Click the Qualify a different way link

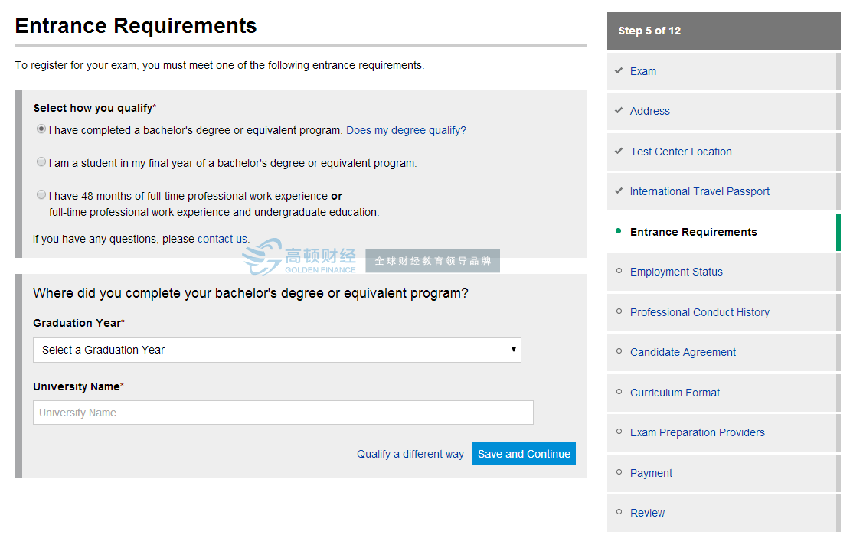coord(410,454)
